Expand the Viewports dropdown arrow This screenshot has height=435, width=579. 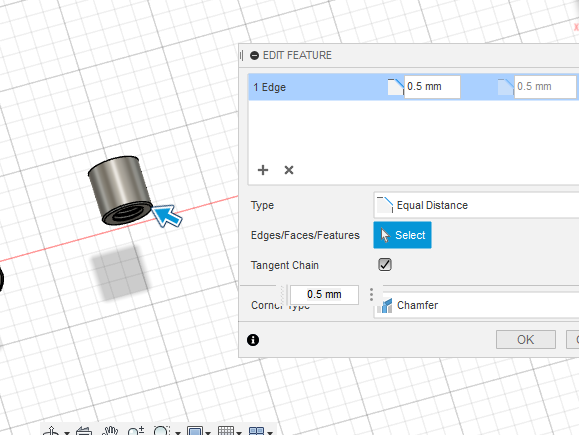[270, 433]
